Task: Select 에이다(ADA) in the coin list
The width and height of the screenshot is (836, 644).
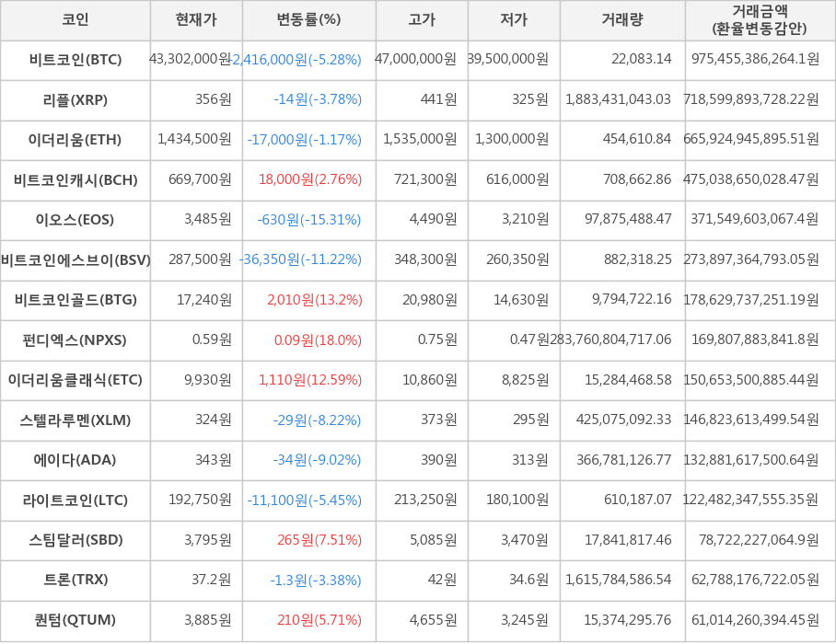Action: tap(75, 460)
